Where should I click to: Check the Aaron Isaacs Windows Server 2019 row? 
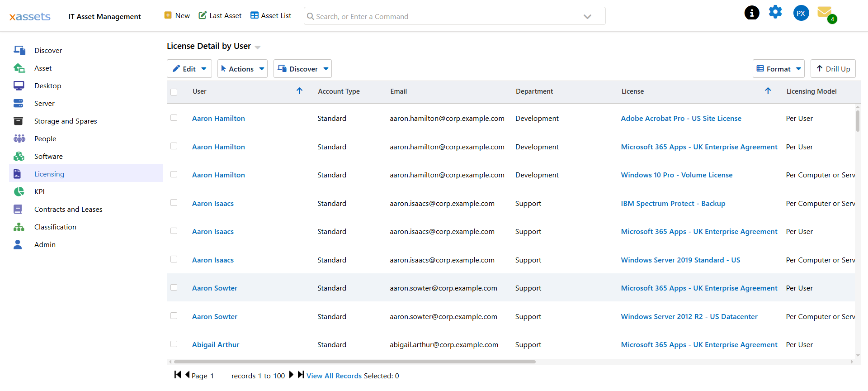click(174, 259)
